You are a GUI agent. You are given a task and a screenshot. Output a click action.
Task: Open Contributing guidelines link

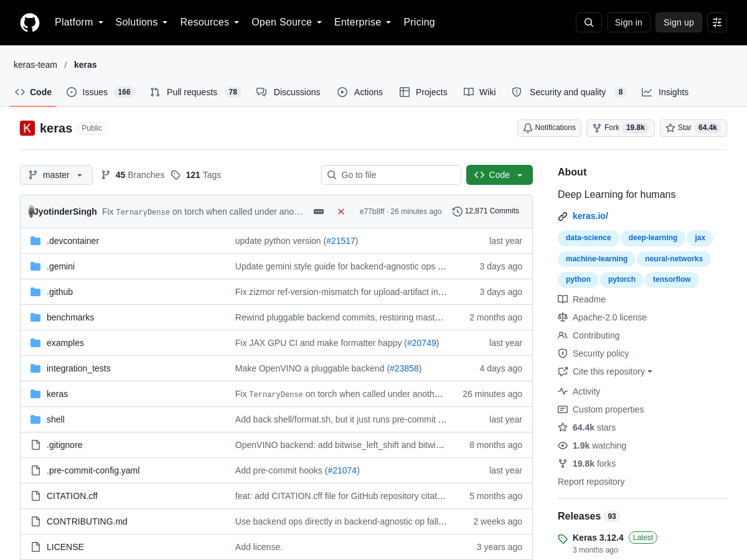(589, 335)
